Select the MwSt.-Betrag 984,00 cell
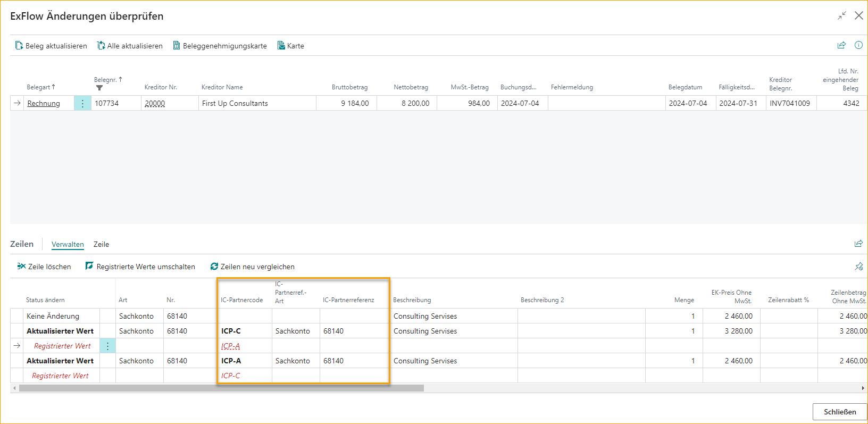The image size is (868, 424). point(467,103)
